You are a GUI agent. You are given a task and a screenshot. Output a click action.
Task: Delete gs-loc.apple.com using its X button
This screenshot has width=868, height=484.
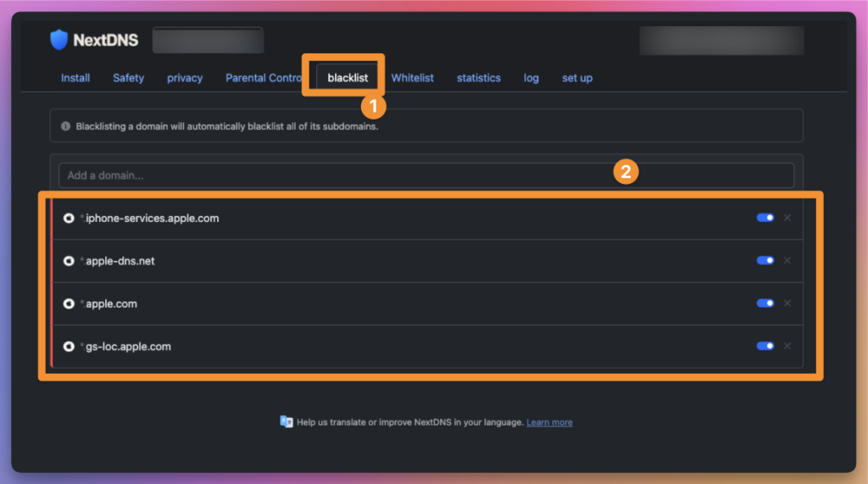pyautogui.click(x=787, y=346)
